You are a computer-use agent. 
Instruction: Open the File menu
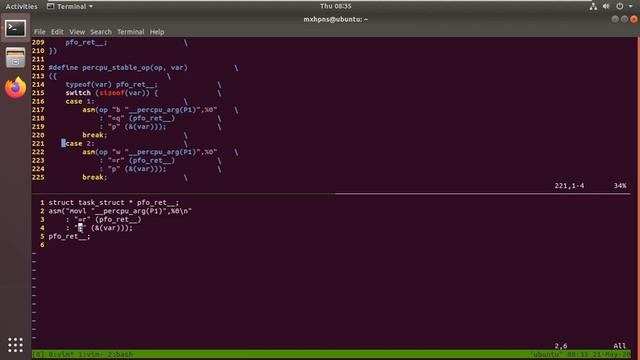coord(40,32)
